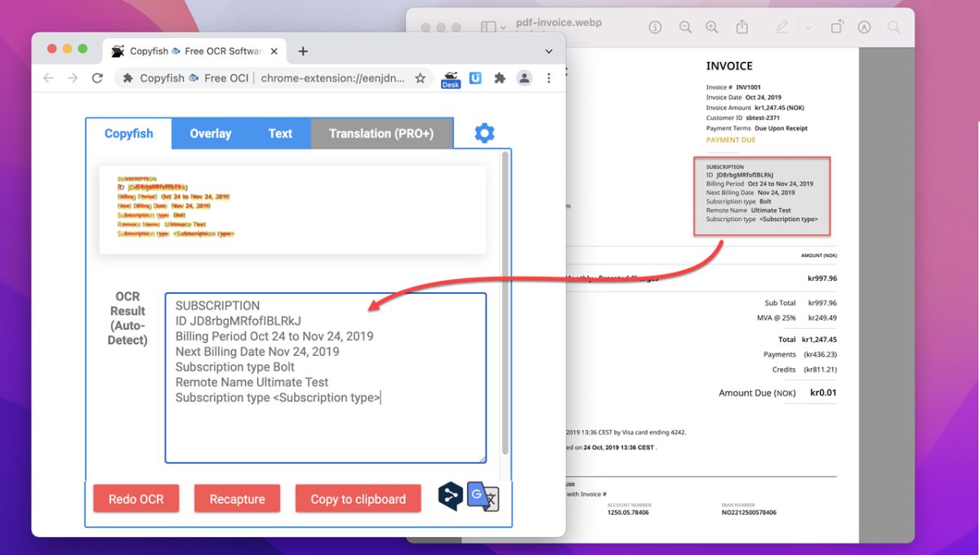Open the Chrome extensions puzzle icon
Image resolution: width=980 pixels, height=555 pixels.
[500, 78]
